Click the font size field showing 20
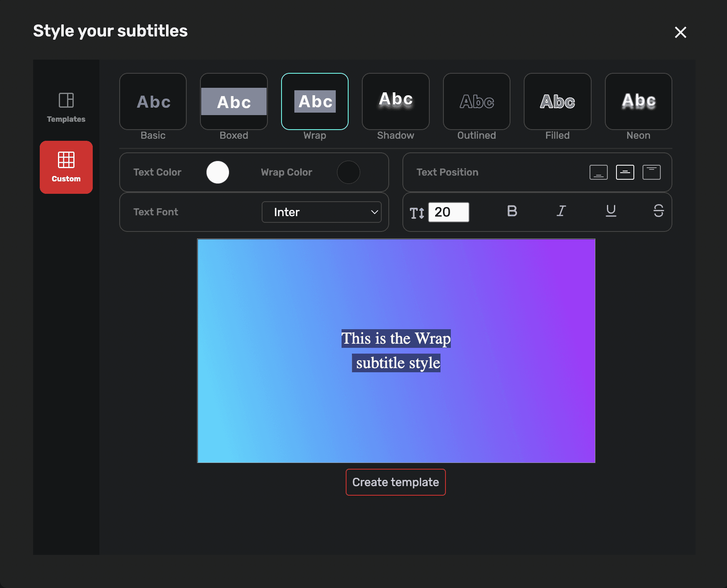Viewport: 727px width, 588px height. click(449, 212)
